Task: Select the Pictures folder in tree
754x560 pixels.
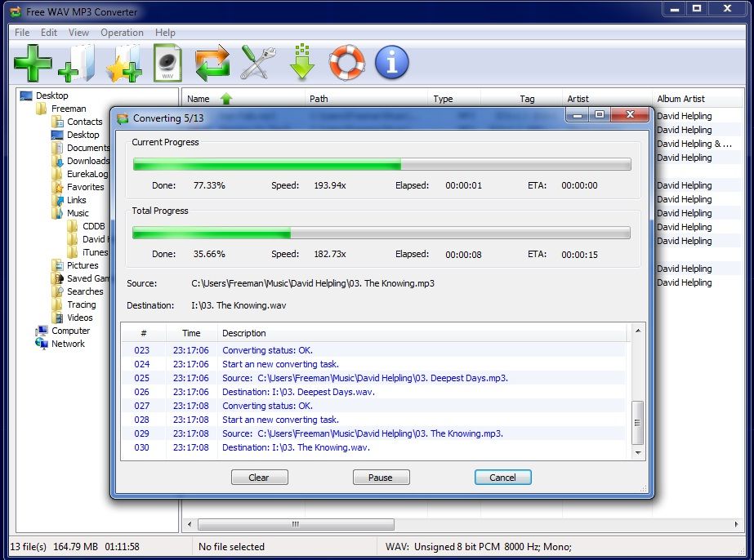Action: click(83, 265)
